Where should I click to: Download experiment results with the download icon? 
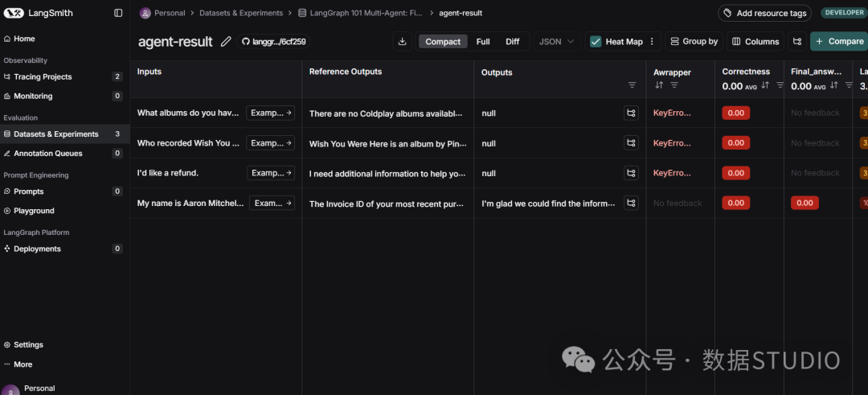403,42
